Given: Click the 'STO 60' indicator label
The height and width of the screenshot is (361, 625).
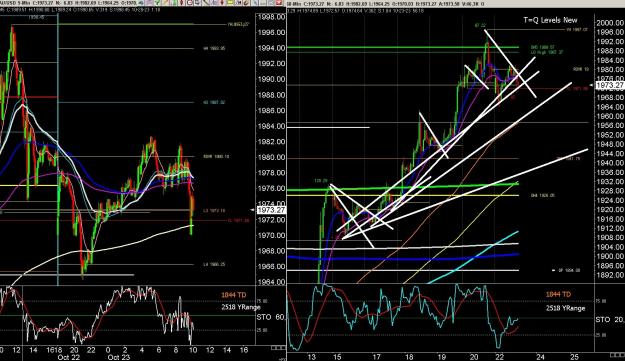Looking at the screenshot, I should point(271,318).
